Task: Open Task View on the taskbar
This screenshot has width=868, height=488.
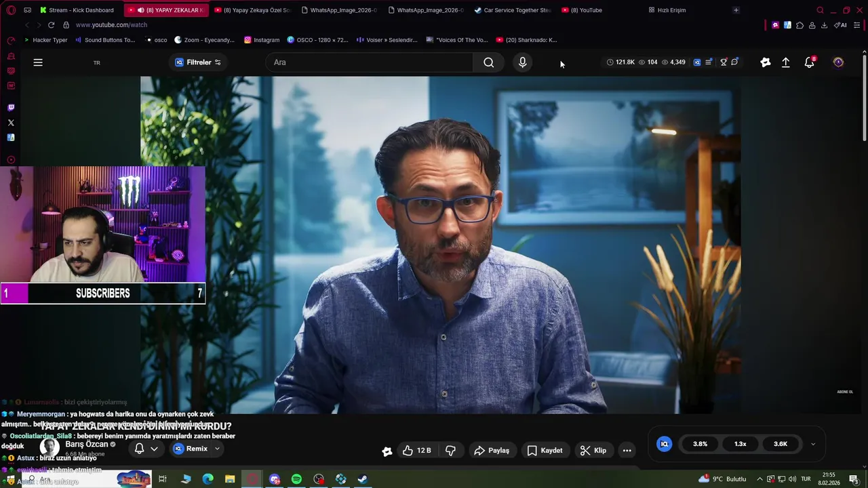Action: pos(163,479)
